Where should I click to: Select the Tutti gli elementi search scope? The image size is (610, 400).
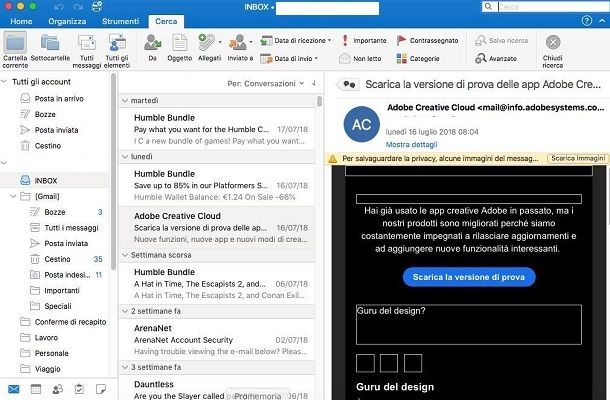coord(117,51)
